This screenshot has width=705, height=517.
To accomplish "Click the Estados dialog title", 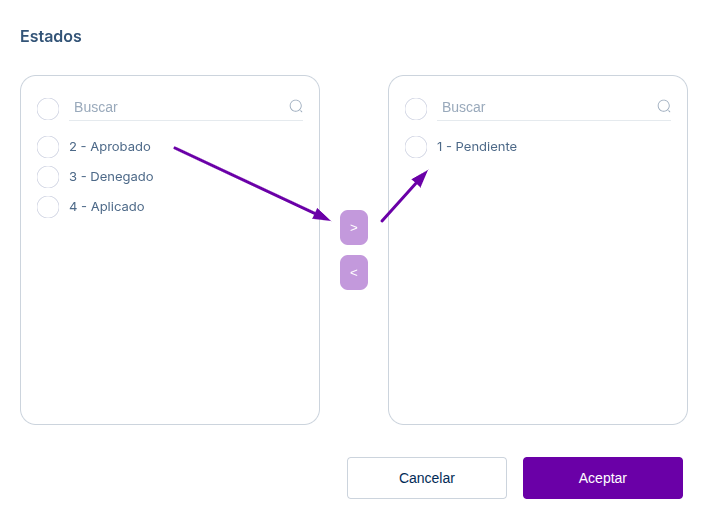I will pos(51,36).
